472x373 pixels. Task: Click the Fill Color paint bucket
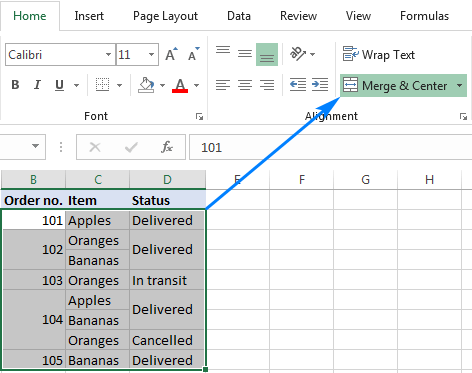coord(146,85)
